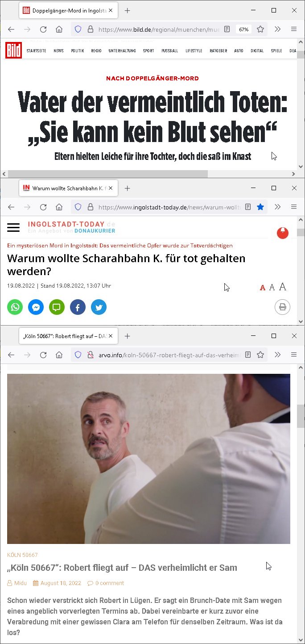Select the largest font size A

click(282, 287)
